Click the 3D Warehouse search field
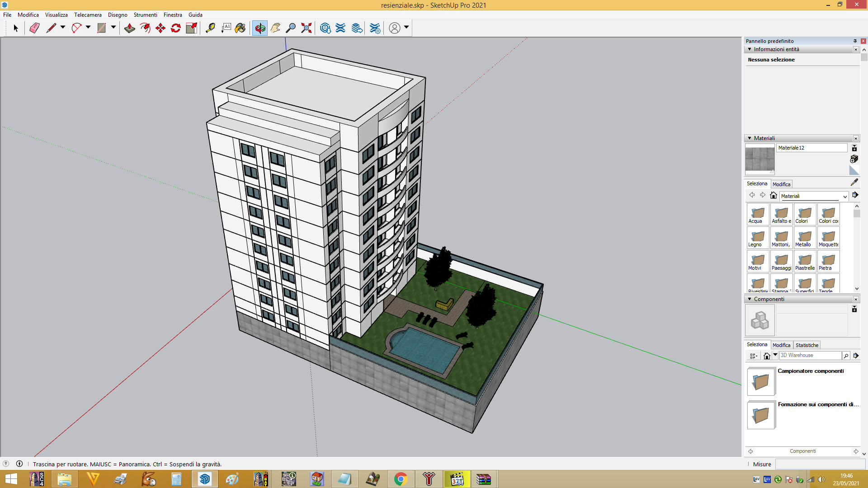Screen dimensions: 868x488 click(810, 356)
